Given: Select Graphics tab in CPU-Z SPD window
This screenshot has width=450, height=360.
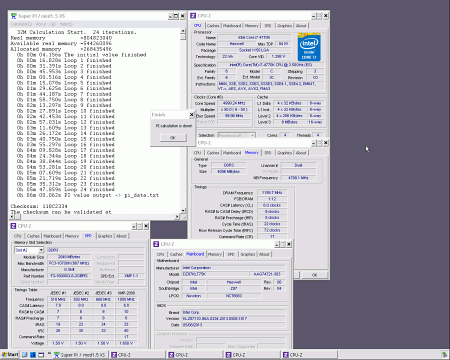Looking at the screenshot, I should pos(105,236).
